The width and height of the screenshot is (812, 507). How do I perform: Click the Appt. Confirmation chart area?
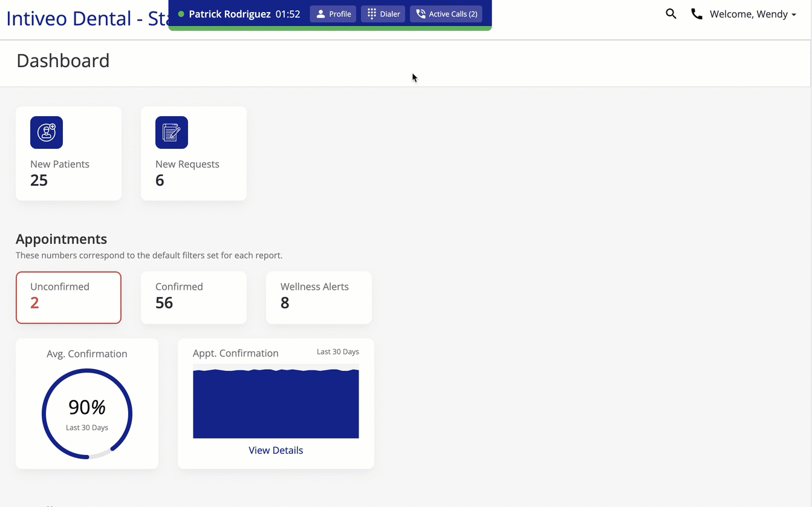(276, 402)
